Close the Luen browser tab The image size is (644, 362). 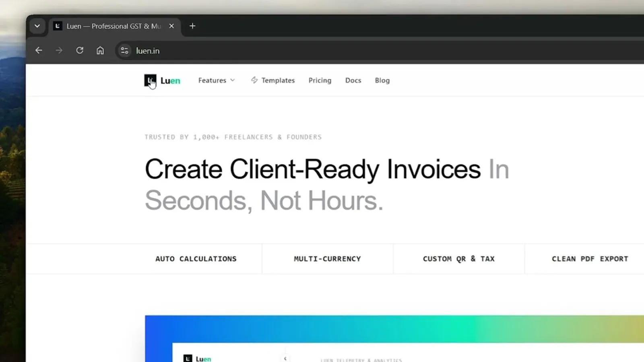click(x=171, y=26)
